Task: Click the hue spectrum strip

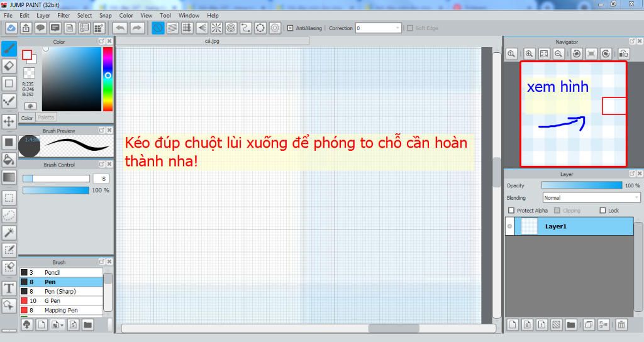Action: tap(108, 79)
